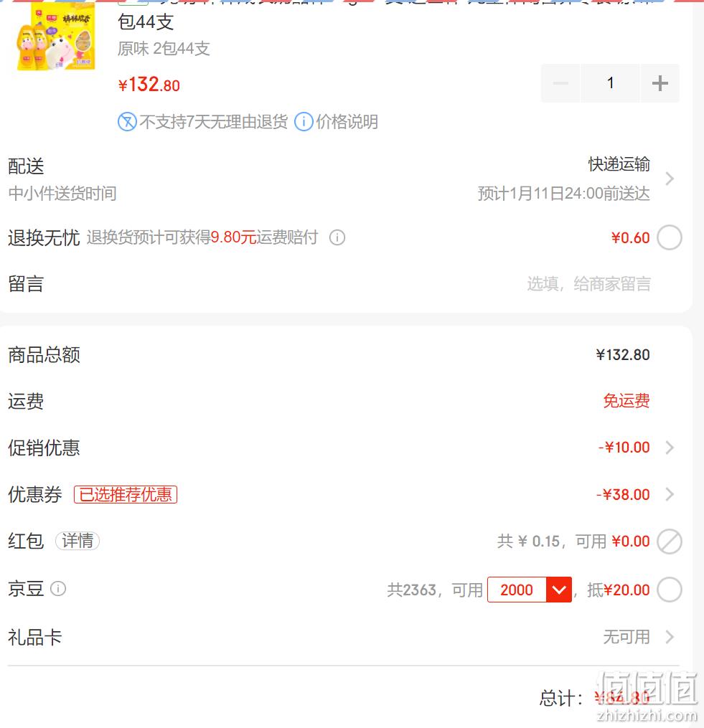704x728 pixels.
Task: Open the 价格说明 info icon
Action: [304, 122]
